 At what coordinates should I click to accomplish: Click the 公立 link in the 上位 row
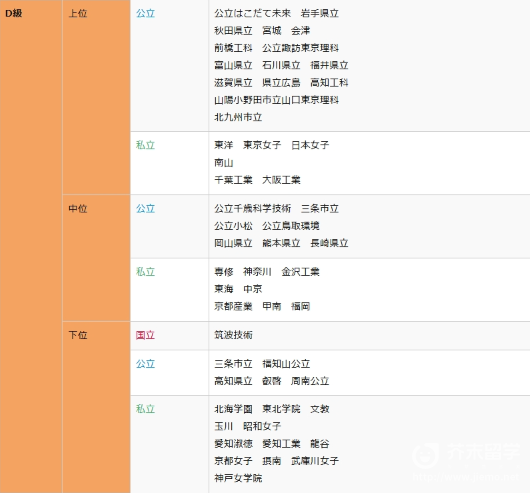(x=145, y=14)
